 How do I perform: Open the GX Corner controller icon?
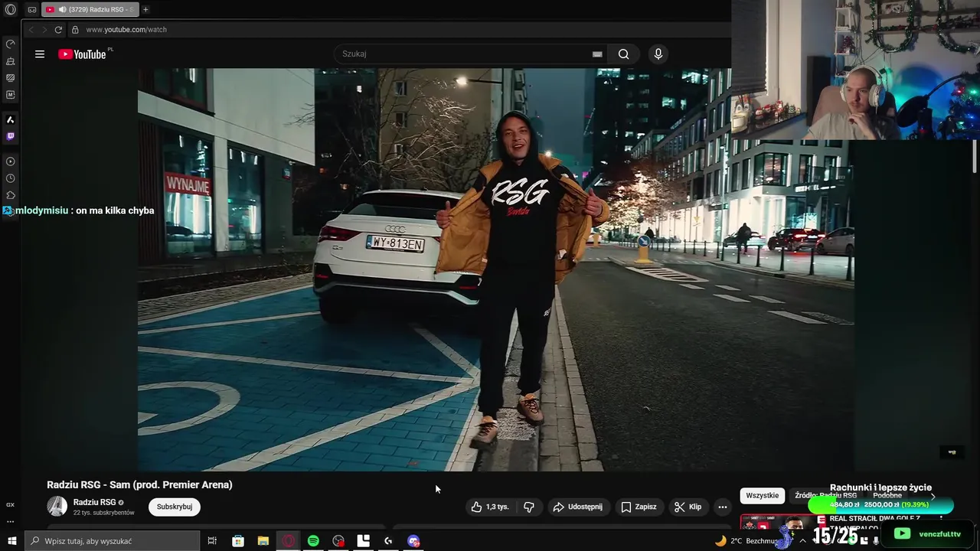(x=32, y=10)
